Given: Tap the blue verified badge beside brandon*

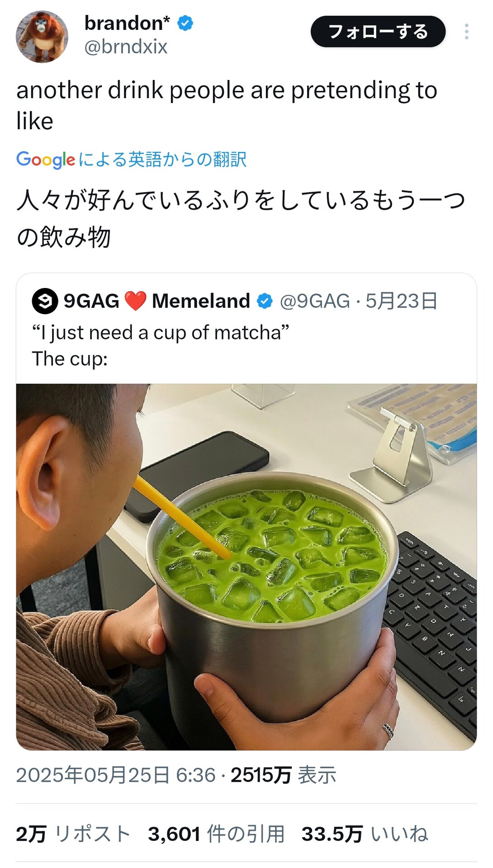Looking at the screenshot, I should 185,23.
